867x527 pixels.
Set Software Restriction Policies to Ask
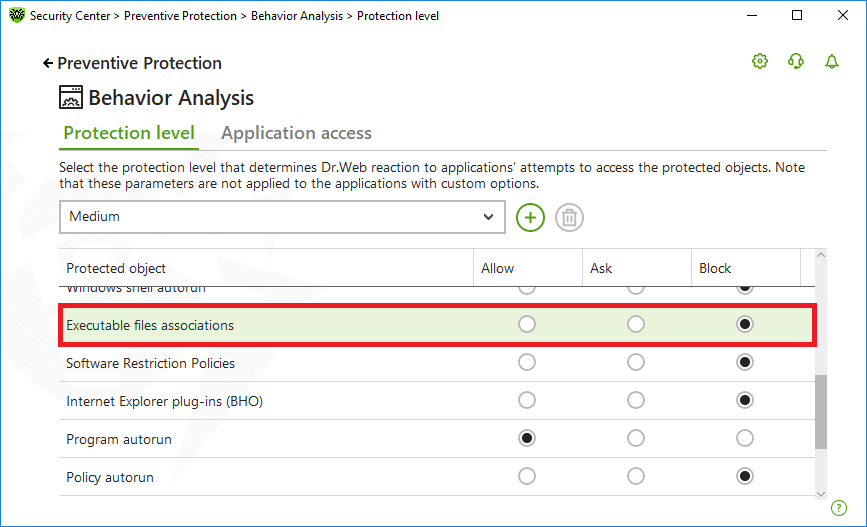(x=636, y=362)
